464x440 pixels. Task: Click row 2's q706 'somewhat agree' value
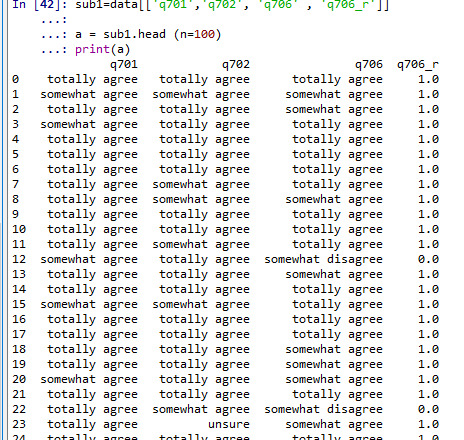point(334,110)
